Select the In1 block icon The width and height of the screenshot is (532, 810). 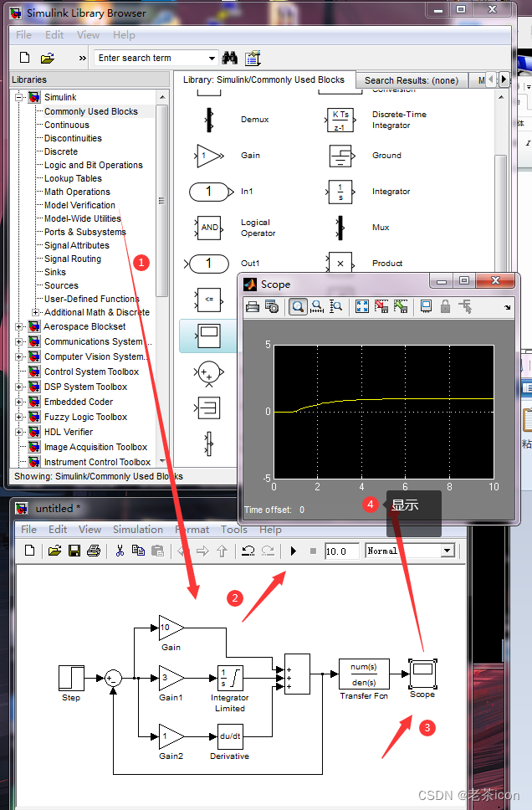[x=211, y=192]
